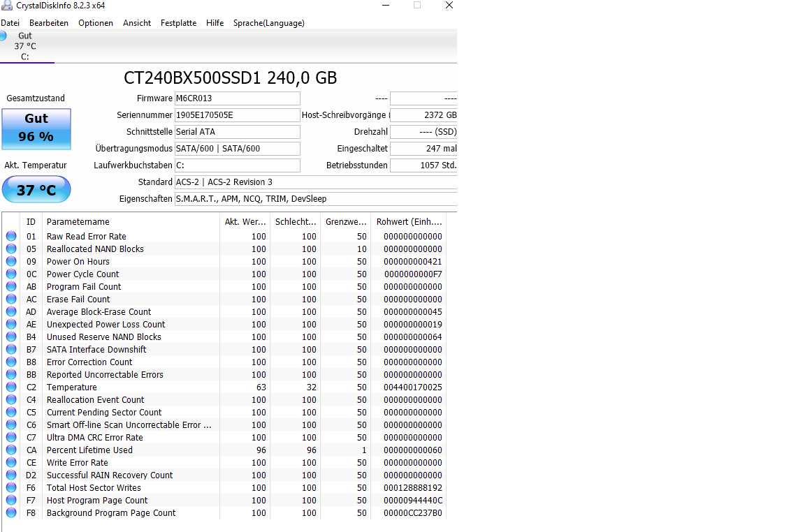This screenshot has width=805, height=532.
Task: Click the status orb for Unexpected Power Loss Count
Action: coord(11,324)
